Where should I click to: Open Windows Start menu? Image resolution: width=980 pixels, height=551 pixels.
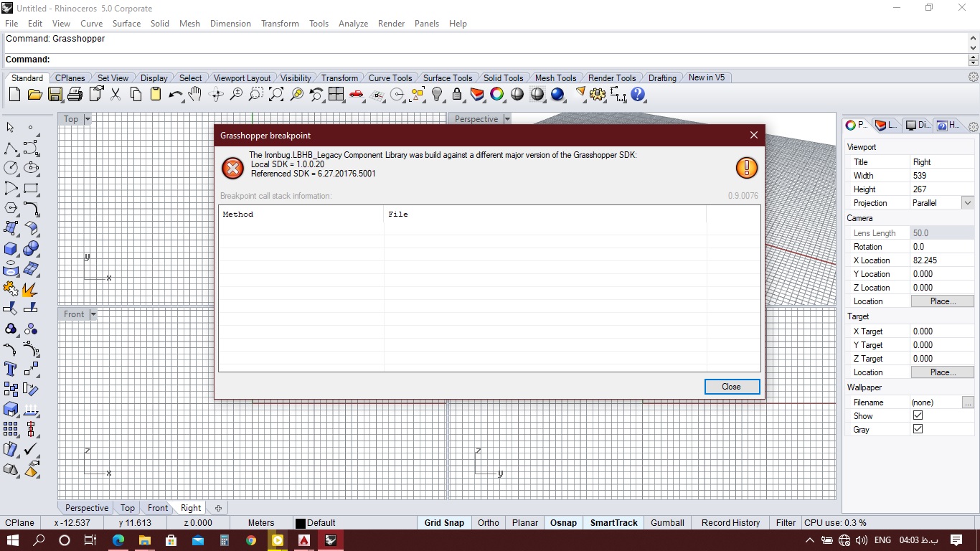click(14, 540)
